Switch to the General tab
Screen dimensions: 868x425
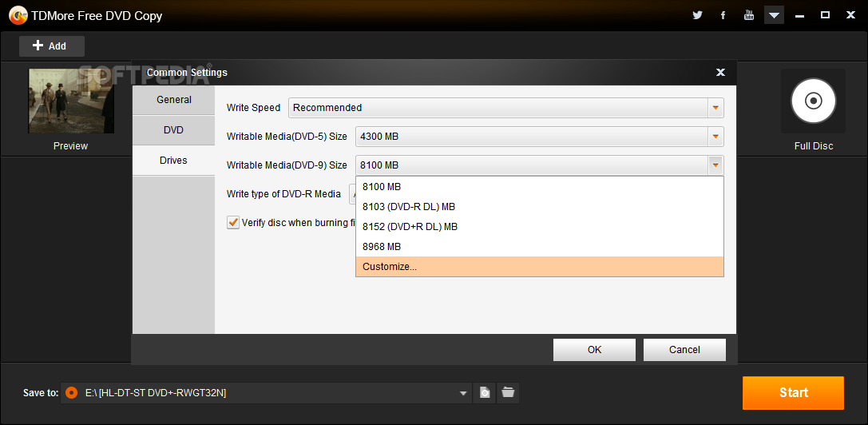click(x=174, y=100)
